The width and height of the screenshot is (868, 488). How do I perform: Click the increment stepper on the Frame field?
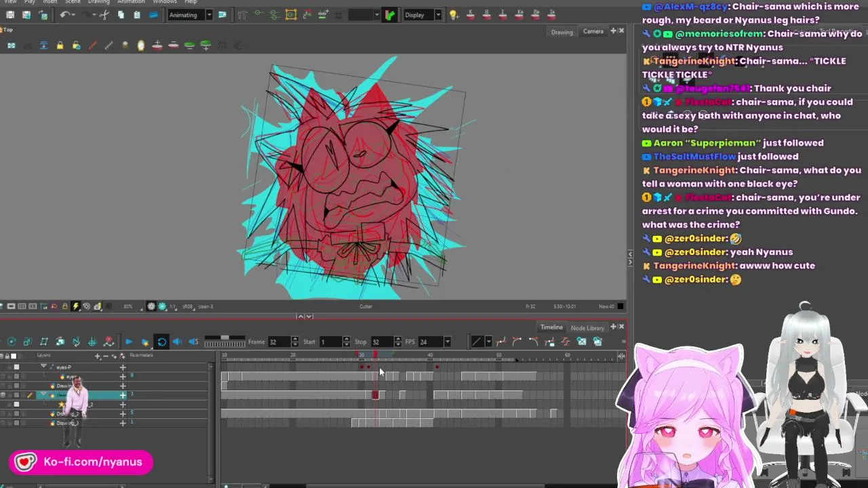pos(294,339)
